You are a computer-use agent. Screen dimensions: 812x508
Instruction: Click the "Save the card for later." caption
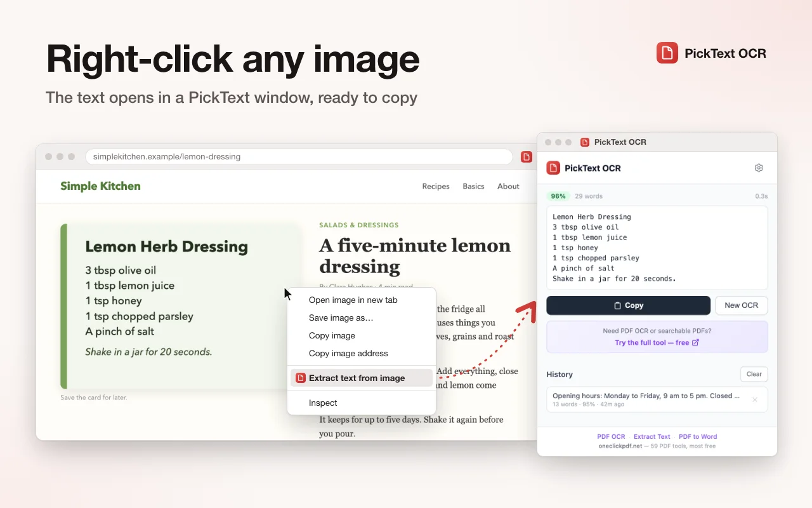94,398
